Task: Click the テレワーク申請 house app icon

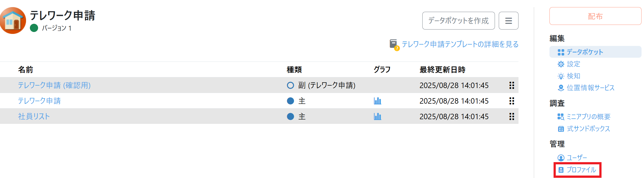Action: [13, 21]
